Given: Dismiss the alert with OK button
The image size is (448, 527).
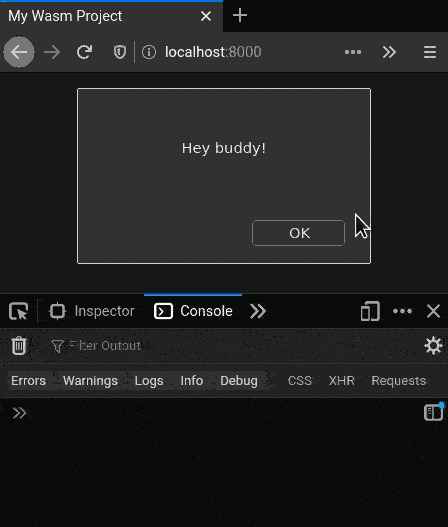Looking at the screenshot, I should [x=298, y=233].
